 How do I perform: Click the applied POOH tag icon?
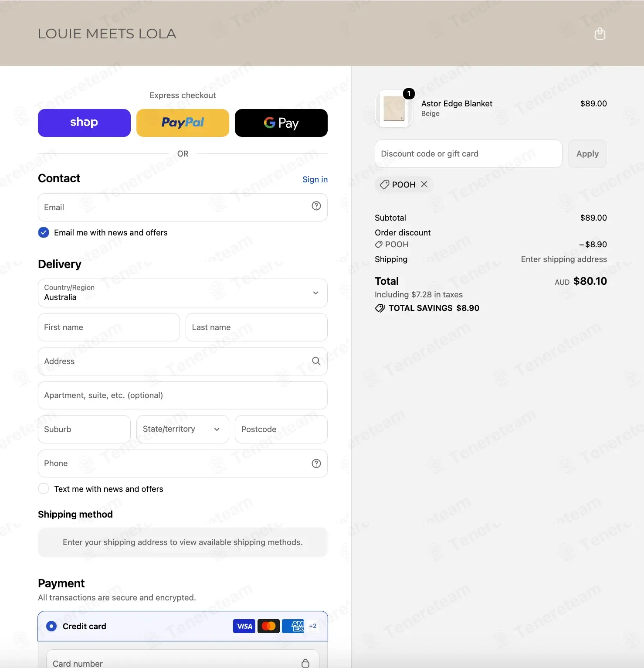(384, 184)
